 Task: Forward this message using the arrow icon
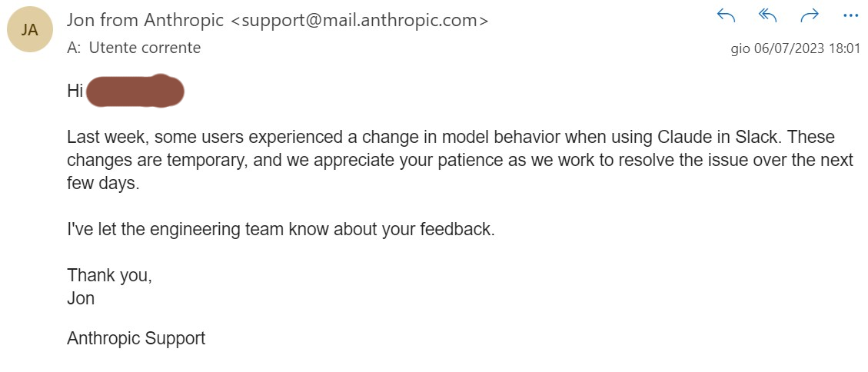(810, 15)
